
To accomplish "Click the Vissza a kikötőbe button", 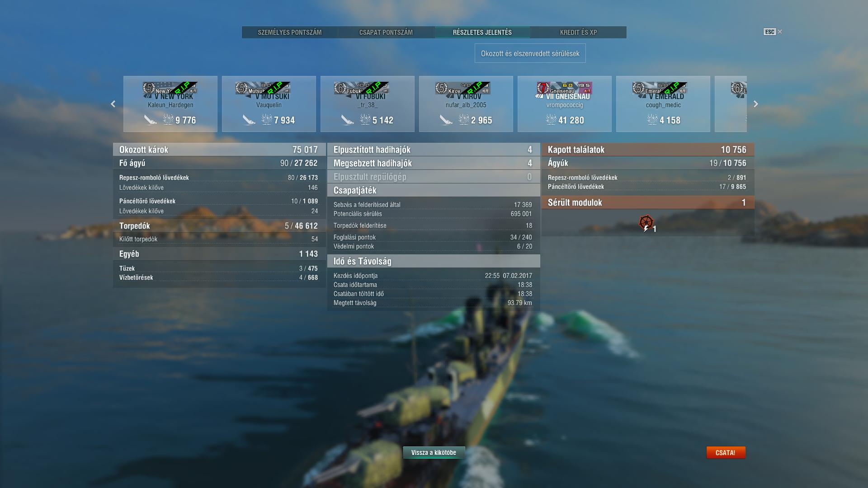I will coord(434,453).
